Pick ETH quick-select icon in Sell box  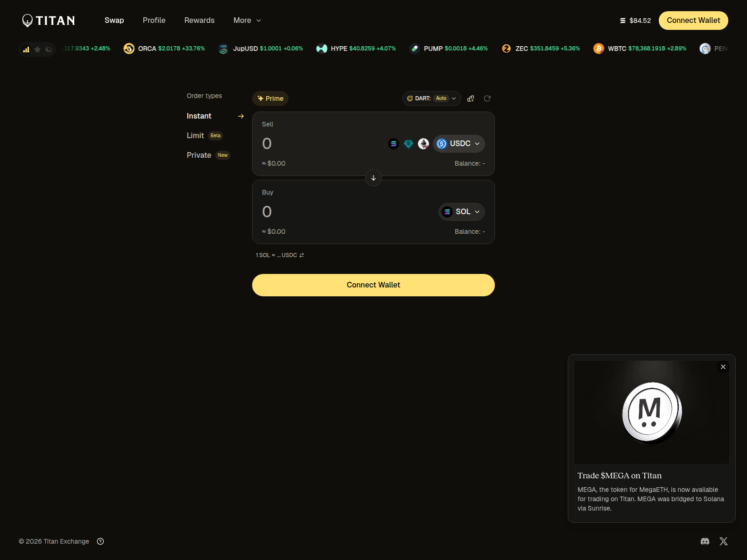pyautogui.click(x=423, y=144)
